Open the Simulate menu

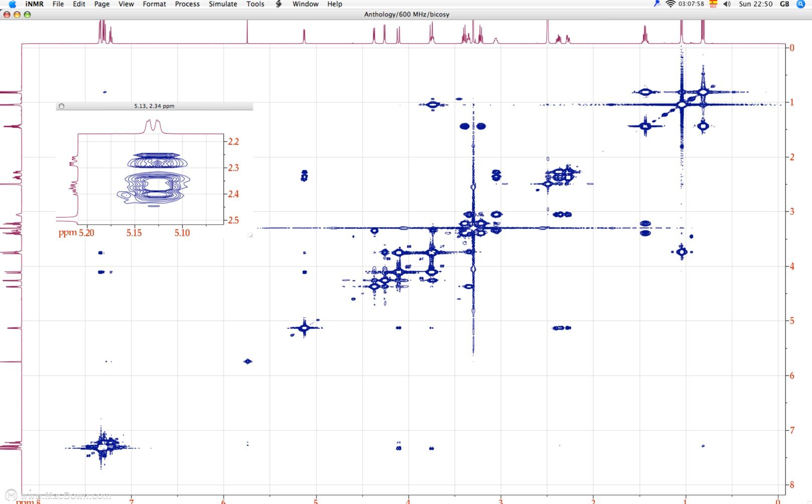click(223, 4)
